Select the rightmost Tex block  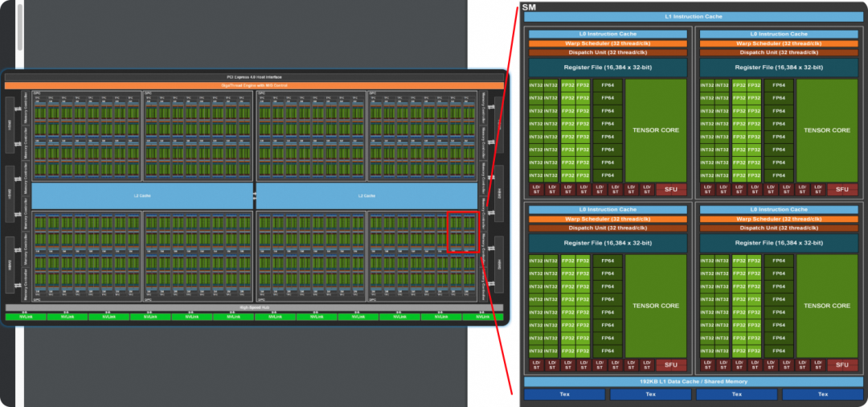823,394
